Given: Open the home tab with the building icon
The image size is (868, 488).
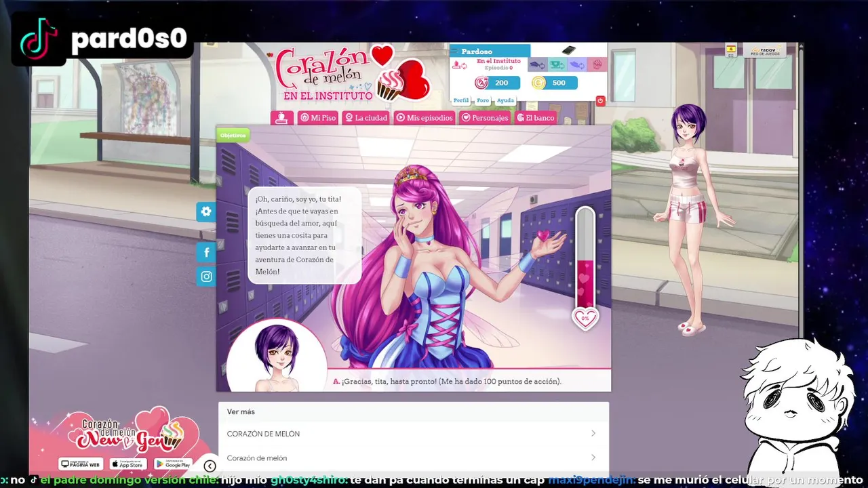Looking at the screenshot, I should click(x=282, y=117).
